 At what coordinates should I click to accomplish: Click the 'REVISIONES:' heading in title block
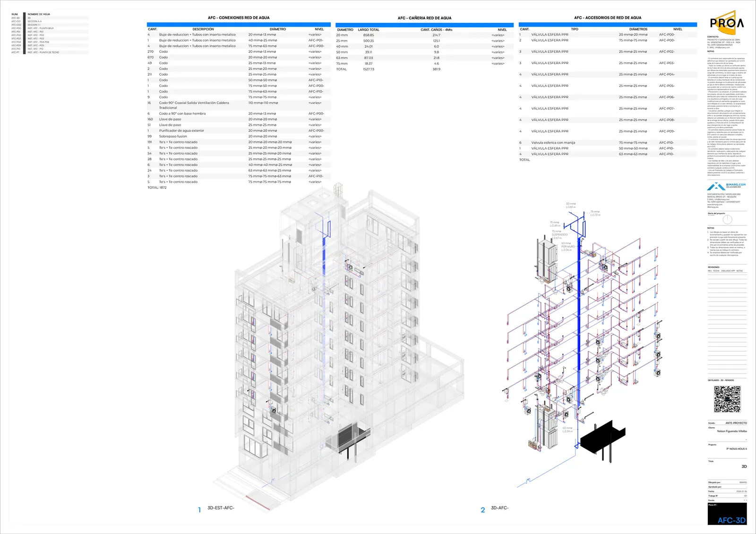pyautogui.click(x=713, y=267)
